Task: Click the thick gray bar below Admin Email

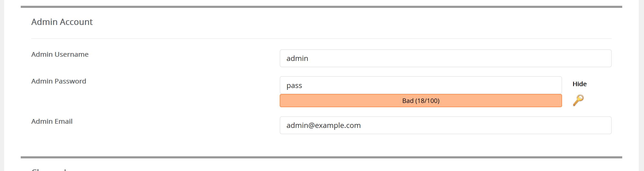Action: pyautogui.click(x=321, y=157)
